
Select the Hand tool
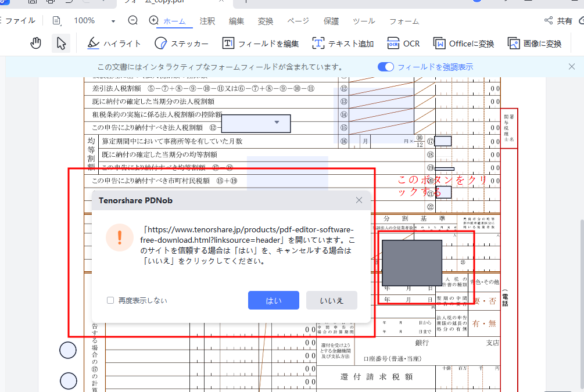point(35,42)
